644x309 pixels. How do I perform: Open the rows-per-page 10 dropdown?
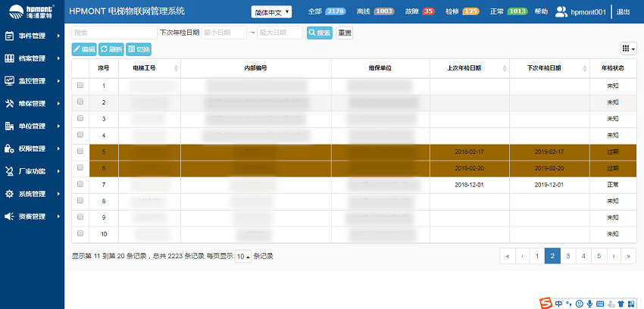click(243, 256)
